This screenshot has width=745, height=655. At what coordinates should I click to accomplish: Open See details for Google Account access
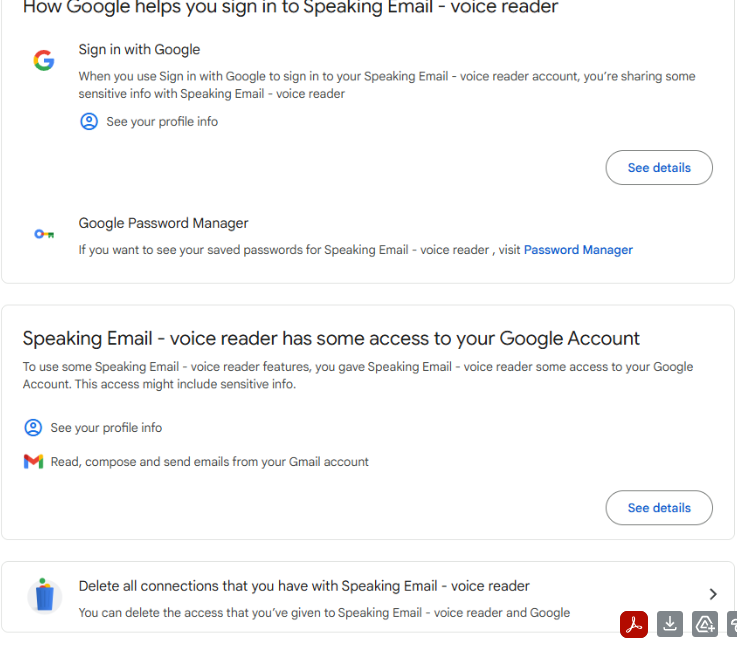tap(659, 508)
